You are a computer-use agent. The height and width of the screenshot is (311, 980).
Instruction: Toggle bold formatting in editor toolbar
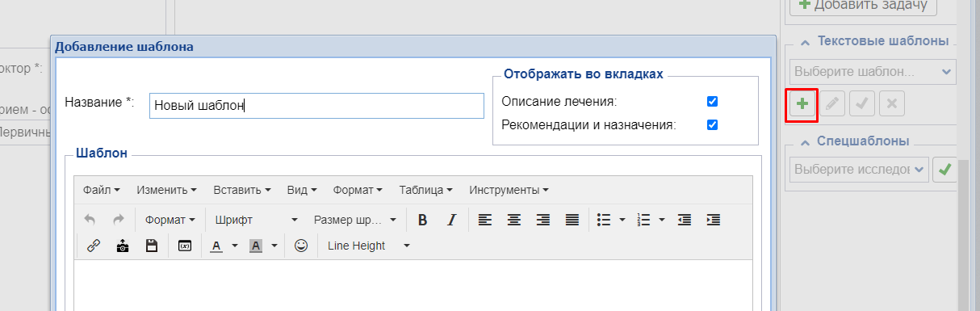click(x=422, y=220)
